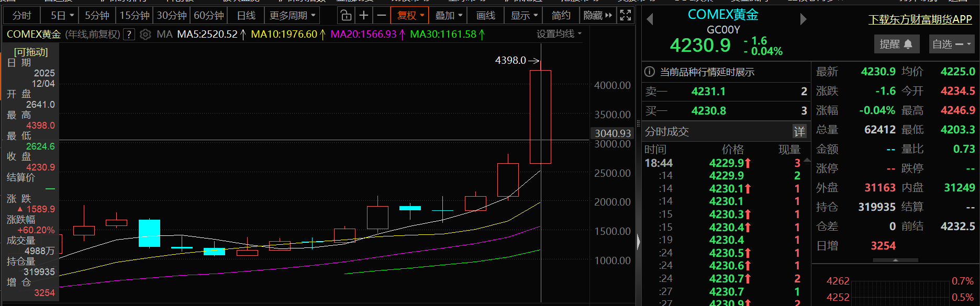Expand the 更多周期 period dropdown
The width and height of the screenshot is (980, 306).
(292, 16)
